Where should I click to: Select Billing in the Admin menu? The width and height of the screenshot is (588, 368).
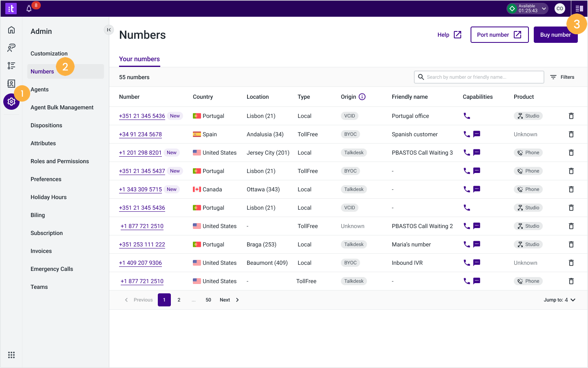tap(38, 215)
